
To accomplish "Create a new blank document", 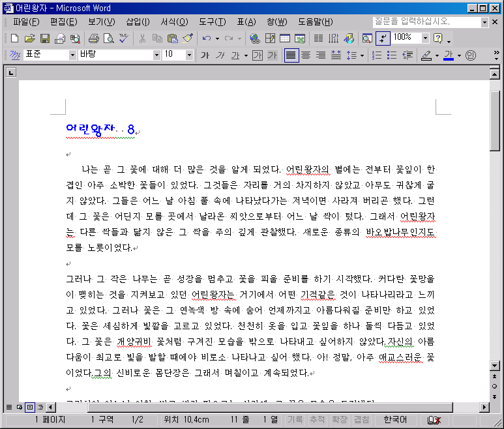I will point(14,38).
